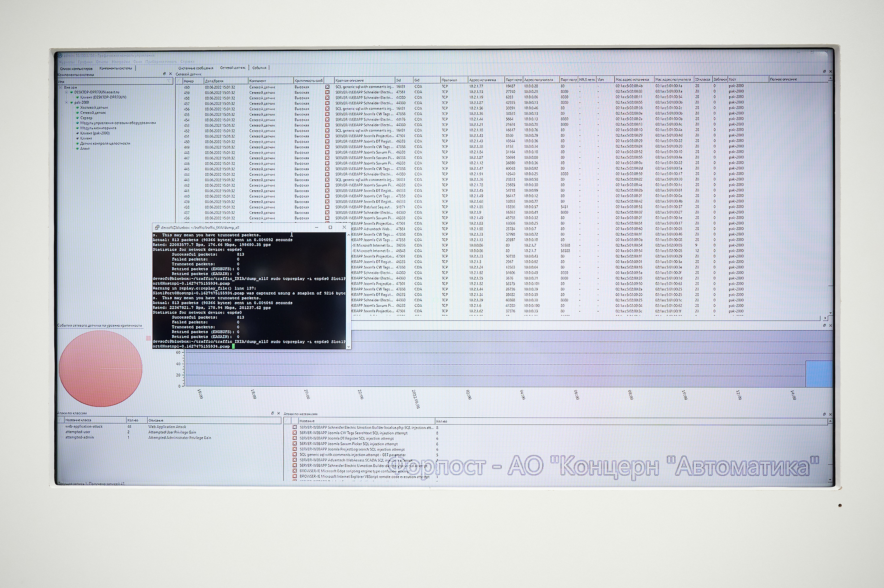The height and width of the screenshot is (588, 884).
Task: Click icon for Joomla ProjectLog search attack
Action: [295, 449]
